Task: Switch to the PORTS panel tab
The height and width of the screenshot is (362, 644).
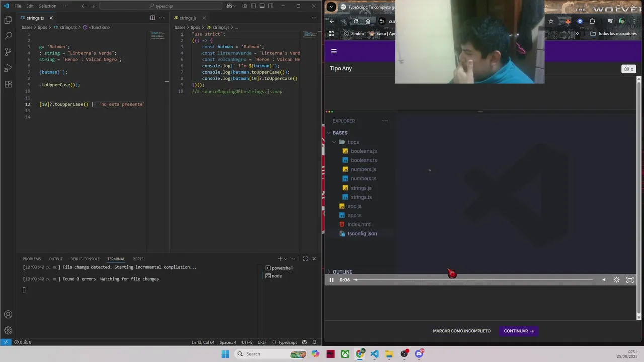Action: 138,259
